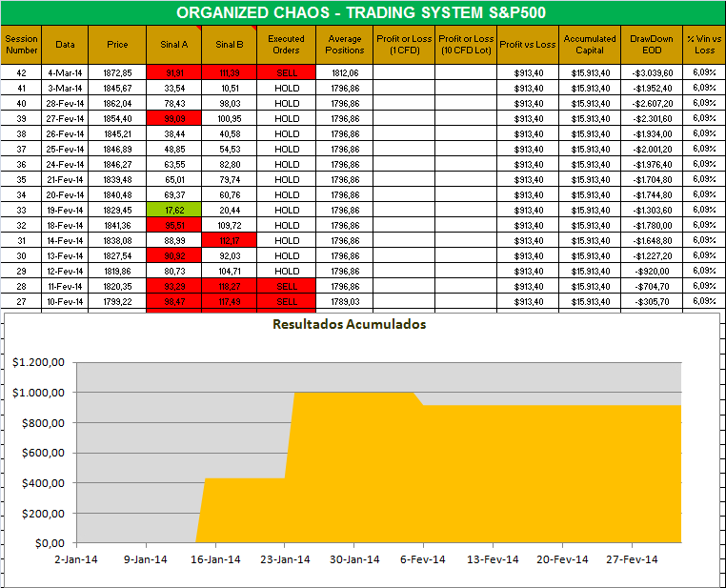Select the Price column header
This screenshot has height=588, width=726.
pos(117,45)
